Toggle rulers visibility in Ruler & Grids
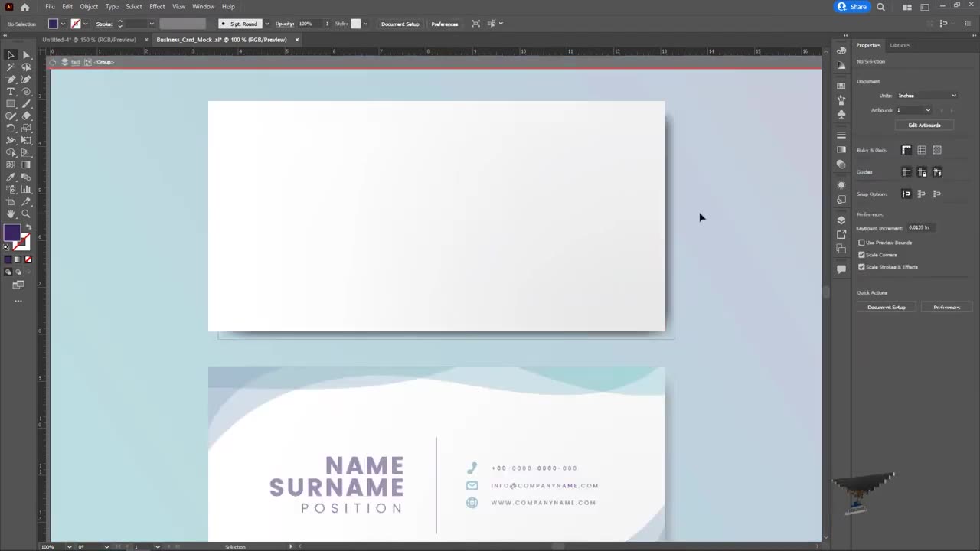Image resolution: width=980 pixels, height=551 pixels. 906,150
